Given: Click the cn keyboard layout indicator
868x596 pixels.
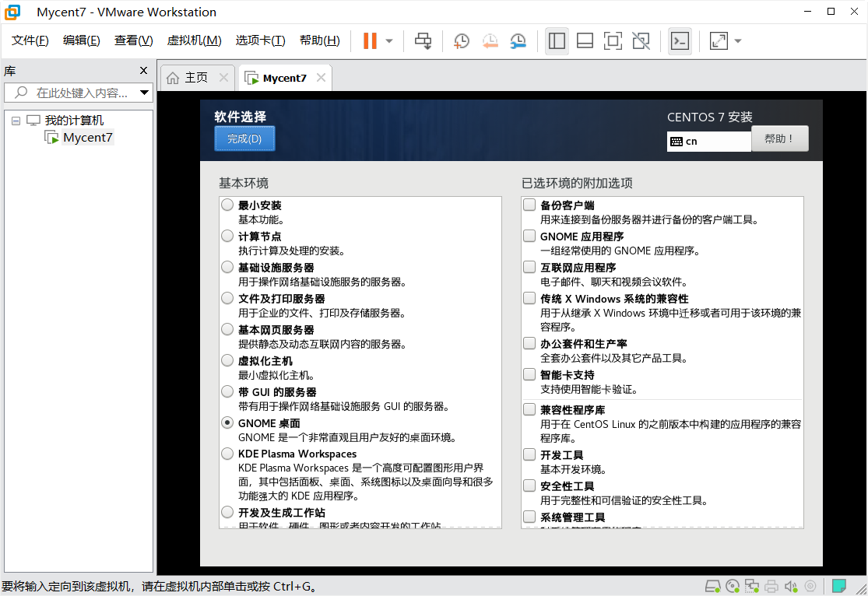Looking at the screenshot, I should 708,141.
